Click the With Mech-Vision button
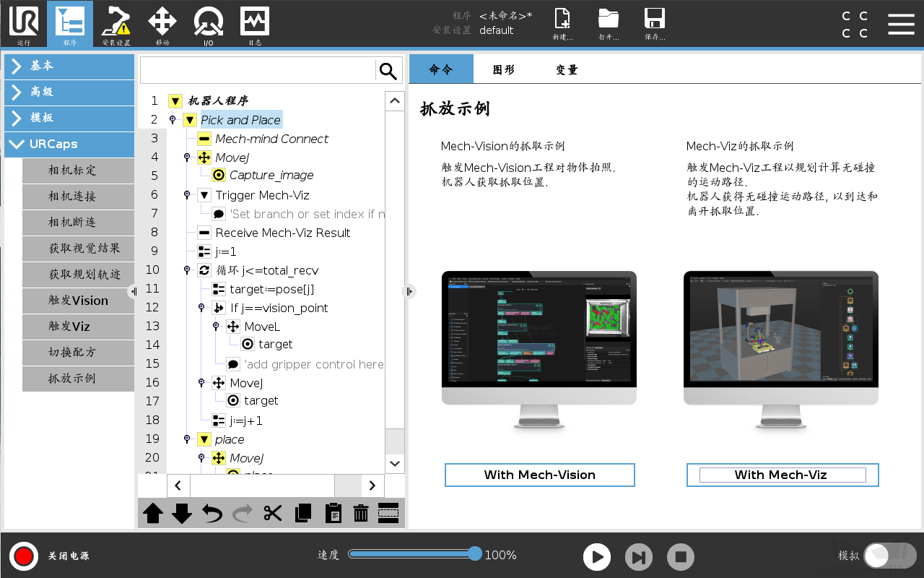The width and height of the screenshot is (924, 578). click(540, 475)
